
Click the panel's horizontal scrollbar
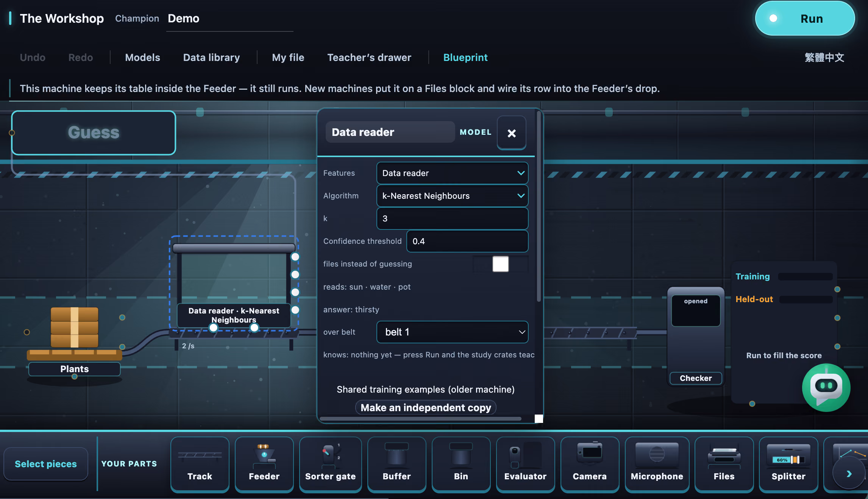coord(421,418)
